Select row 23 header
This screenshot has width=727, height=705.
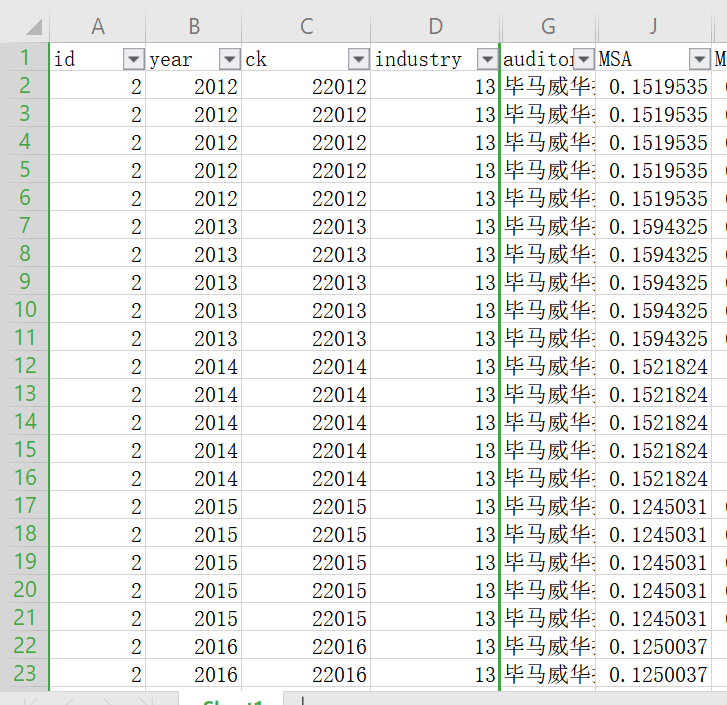pos(25,673)
